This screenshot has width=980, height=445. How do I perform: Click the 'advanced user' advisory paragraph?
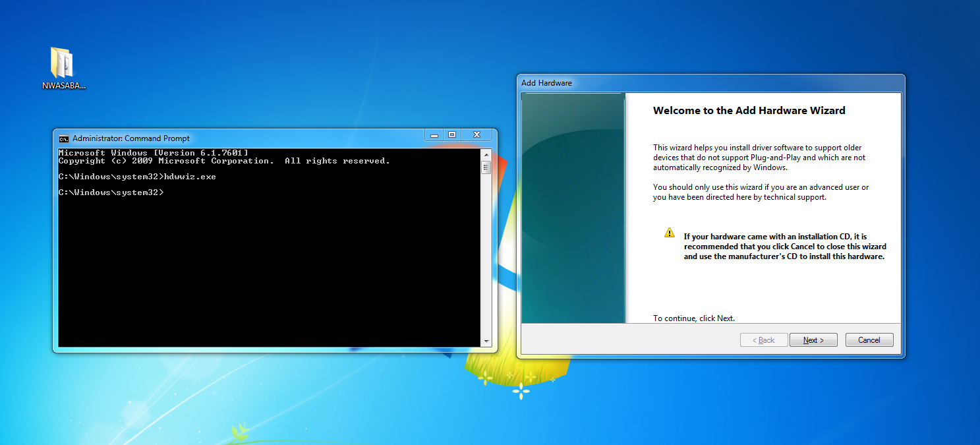pyautogui.click(x=761, y=192)
